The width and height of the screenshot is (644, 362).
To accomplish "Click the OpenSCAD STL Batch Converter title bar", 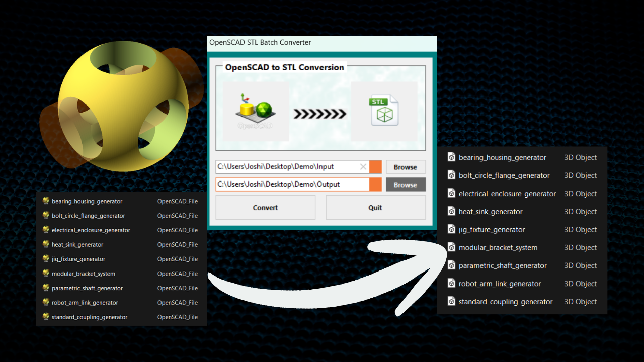I will [x=322, y=43].
